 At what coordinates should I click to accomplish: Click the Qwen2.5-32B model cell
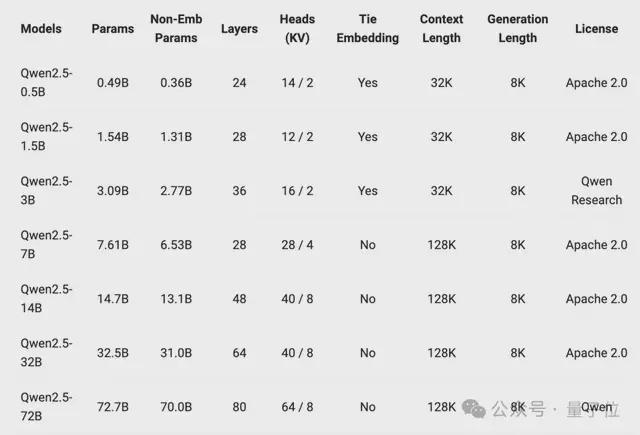coord(46,353)
